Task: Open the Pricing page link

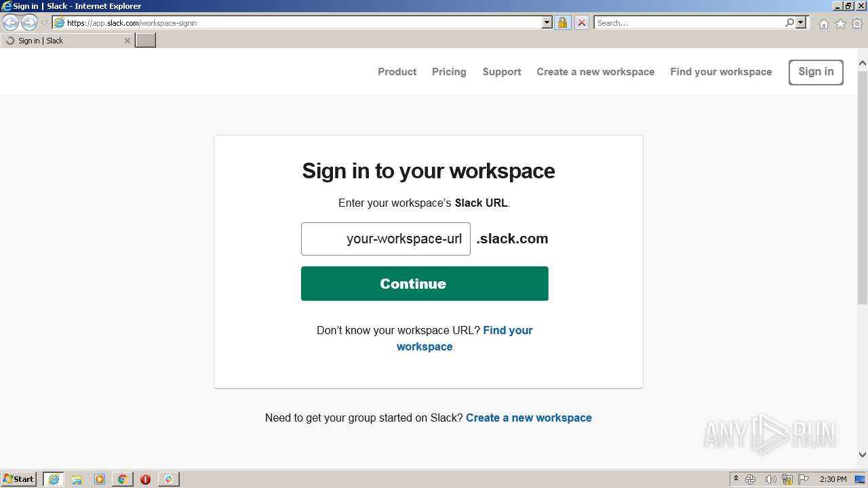Action: pos(449,72)
